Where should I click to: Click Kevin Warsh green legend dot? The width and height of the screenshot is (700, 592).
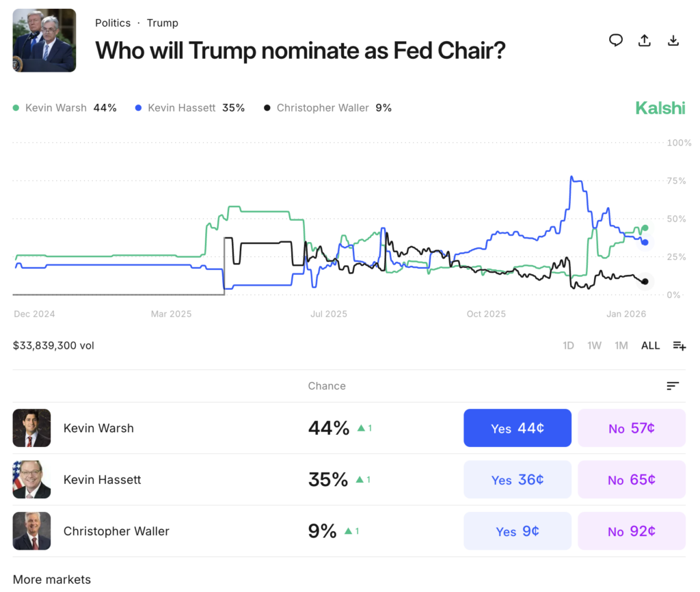[16, 108]
